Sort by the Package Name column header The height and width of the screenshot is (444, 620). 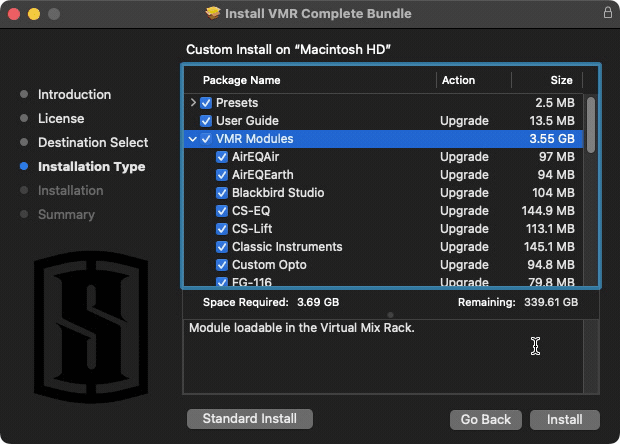242,80
